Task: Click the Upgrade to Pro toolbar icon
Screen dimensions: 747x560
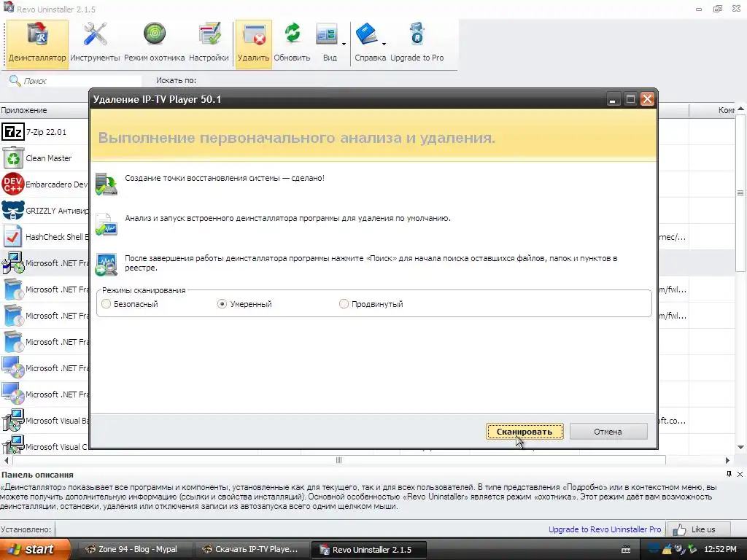Action: [x=417, y=44]
